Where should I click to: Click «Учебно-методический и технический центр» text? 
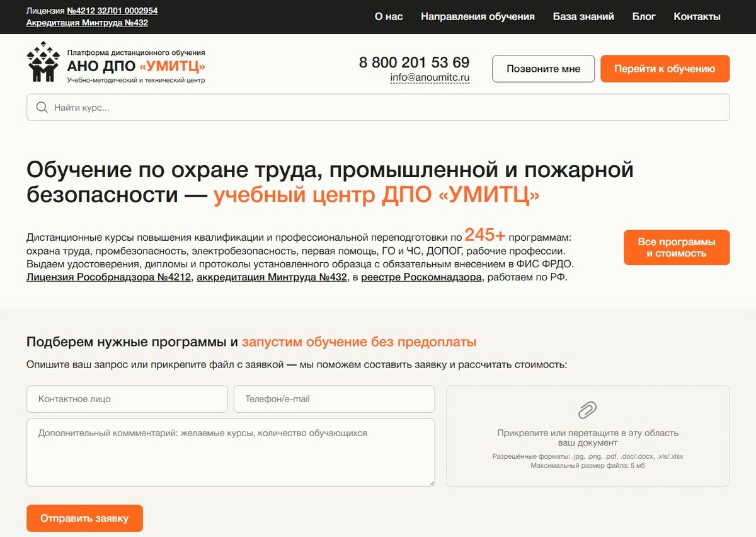[136, 80]
